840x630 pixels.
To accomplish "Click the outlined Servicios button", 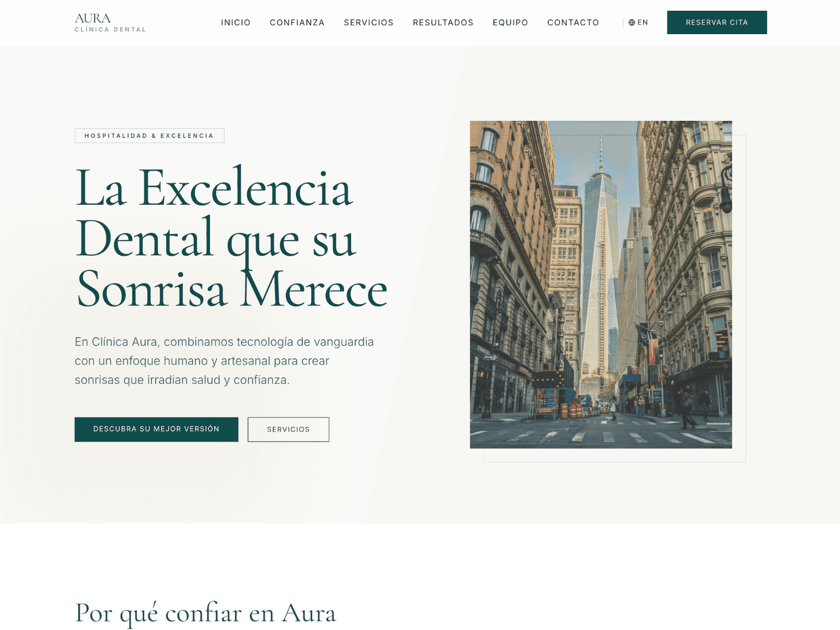I will coord(288,429).
